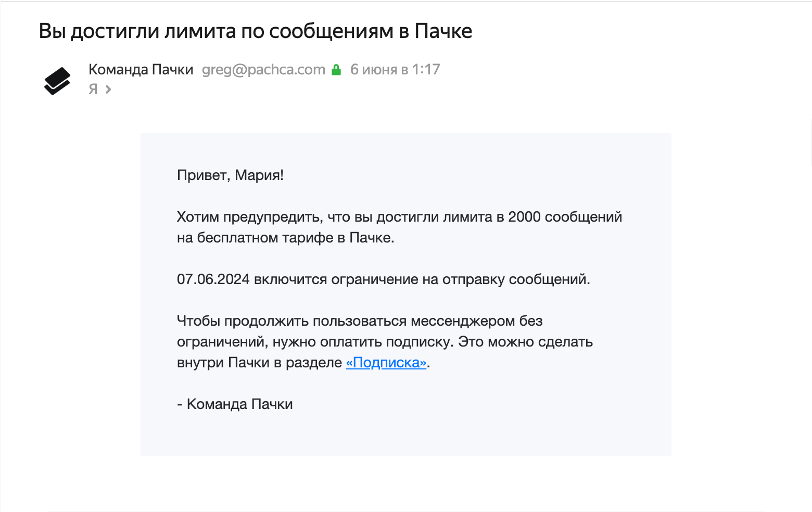The image size is (812, 512).
Task: Click the green lock security icon
Action: click(336, 70)
